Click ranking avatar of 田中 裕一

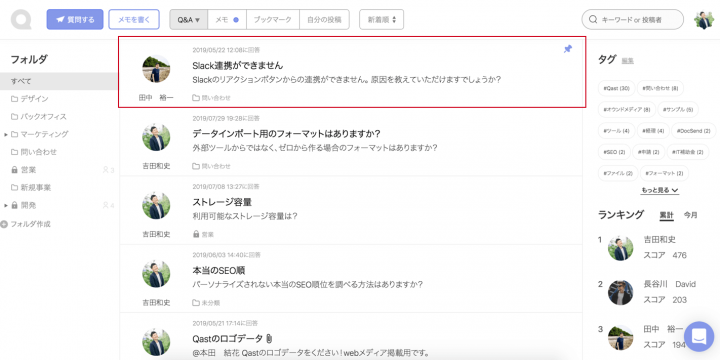[620, 338]
